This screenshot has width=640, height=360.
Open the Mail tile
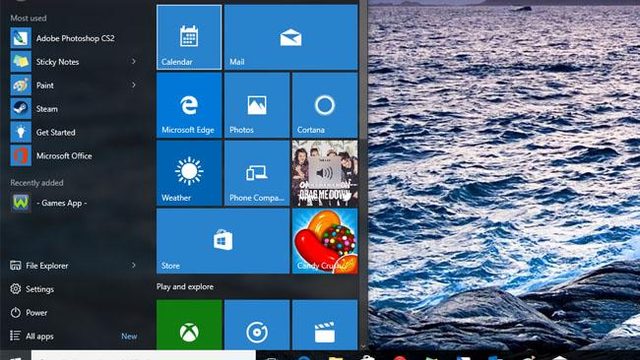(291, 38)
